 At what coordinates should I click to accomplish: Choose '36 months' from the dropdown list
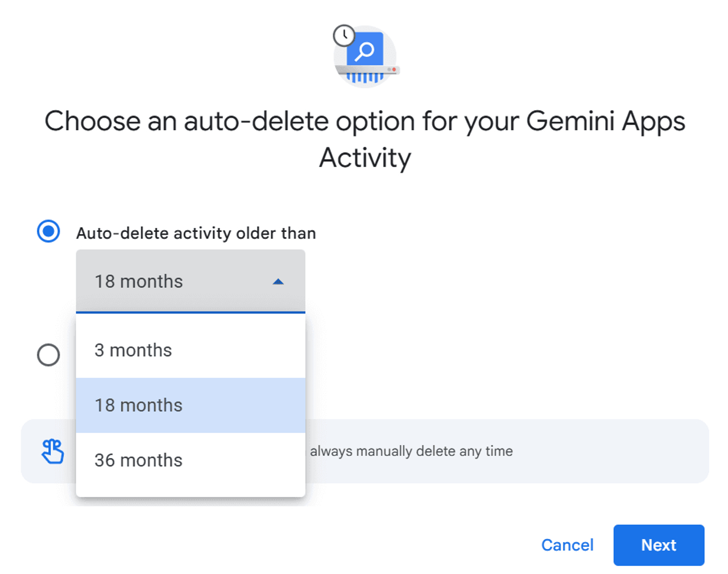coord(191,460)
